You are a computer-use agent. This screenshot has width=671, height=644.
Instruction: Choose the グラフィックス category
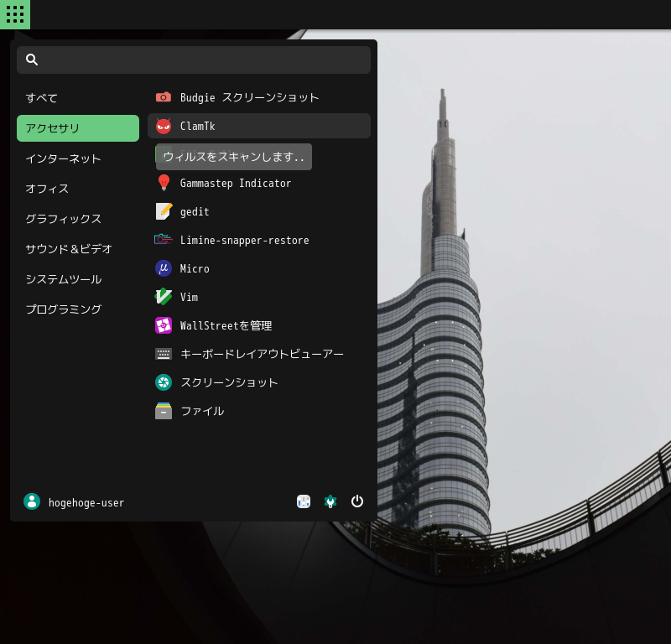[78, 219]
